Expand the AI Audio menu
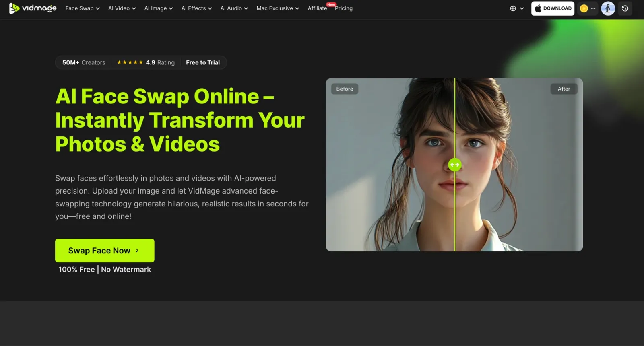This screenshot has width=644, height=346. pyautogui.click(x=234, y=8)
